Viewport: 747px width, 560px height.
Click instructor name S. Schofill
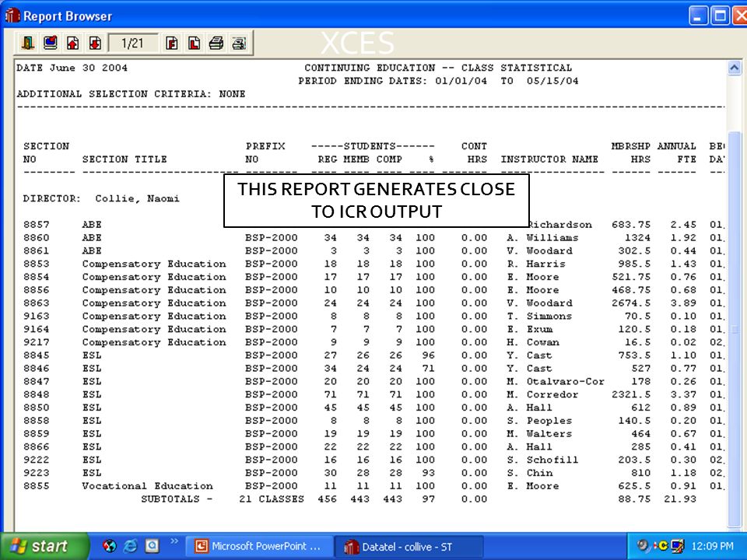[x=542, y=460]
